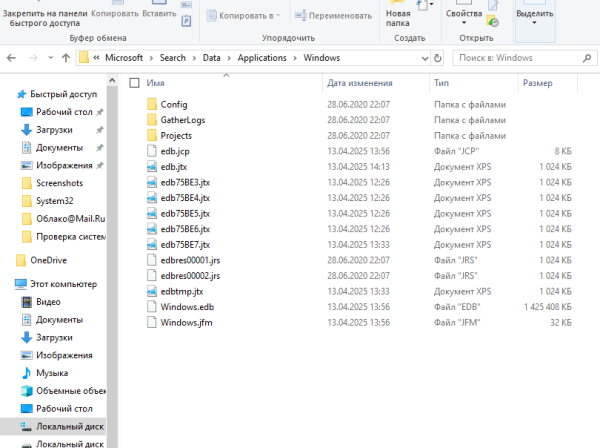Select edbres00001.jrs file icon
The image size is (600, 448).
(x=152, y=260)
